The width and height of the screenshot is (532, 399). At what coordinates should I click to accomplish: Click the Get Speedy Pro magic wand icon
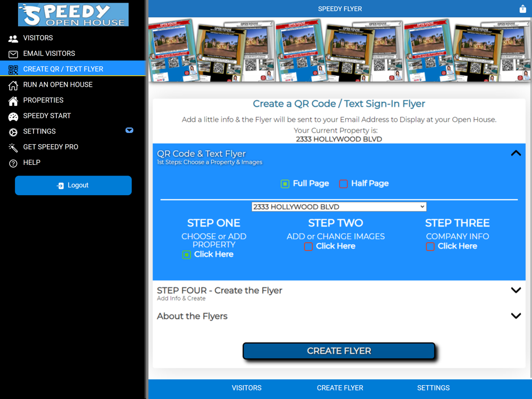13,147
